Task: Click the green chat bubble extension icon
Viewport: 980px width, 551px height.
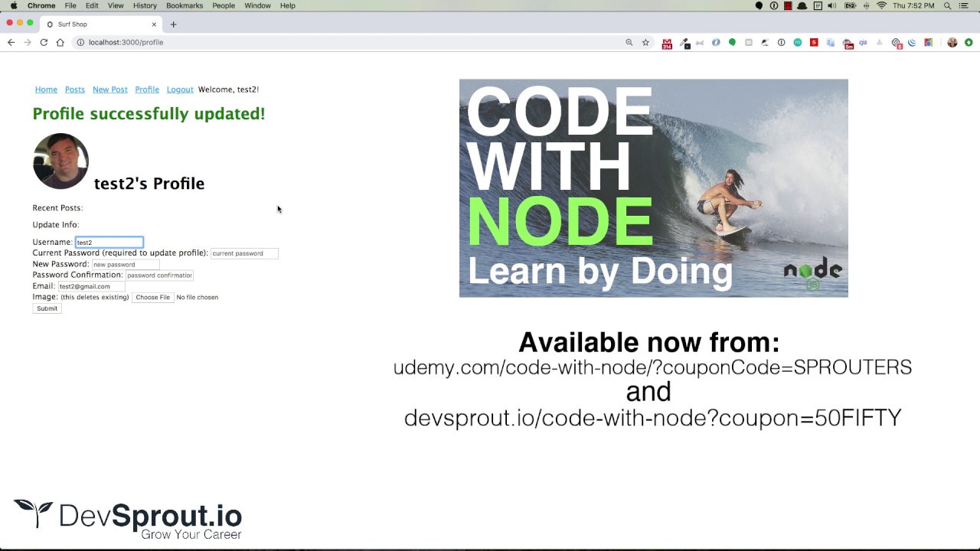Action: tap(732, 42)
